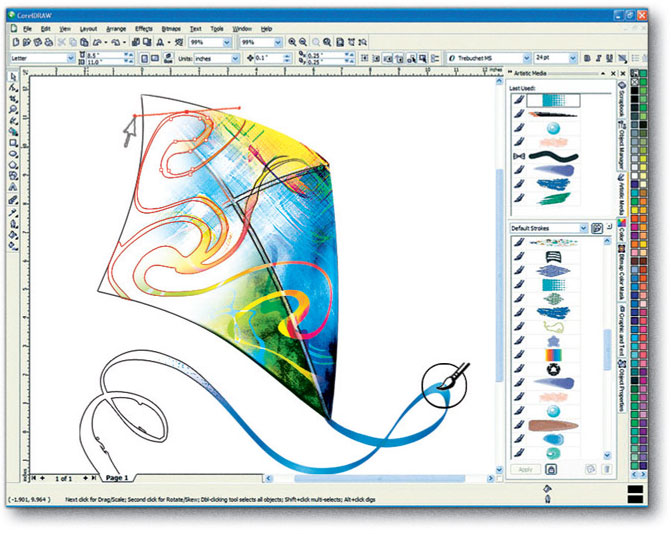Click the Undo arrow icon
Image resolution: width=671 pixels, height=534 pixels.
click(x=97, y=42)
